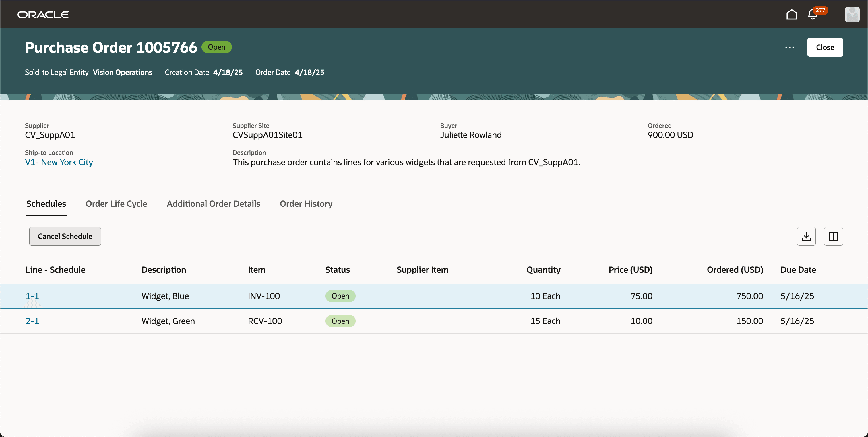The image size is (868, 437).
Task: Click the Cancel Schedule button
Action: [x=65, y=236]
